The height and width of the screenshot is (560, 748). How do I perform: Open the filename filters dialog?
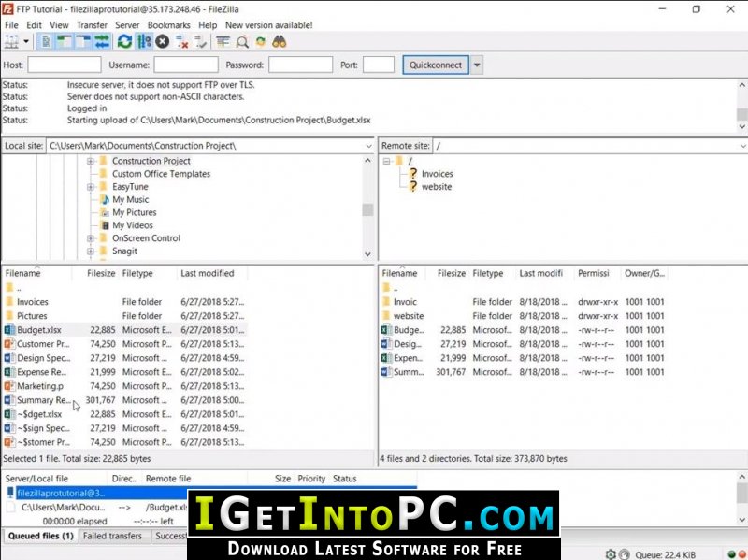(223, 42)
